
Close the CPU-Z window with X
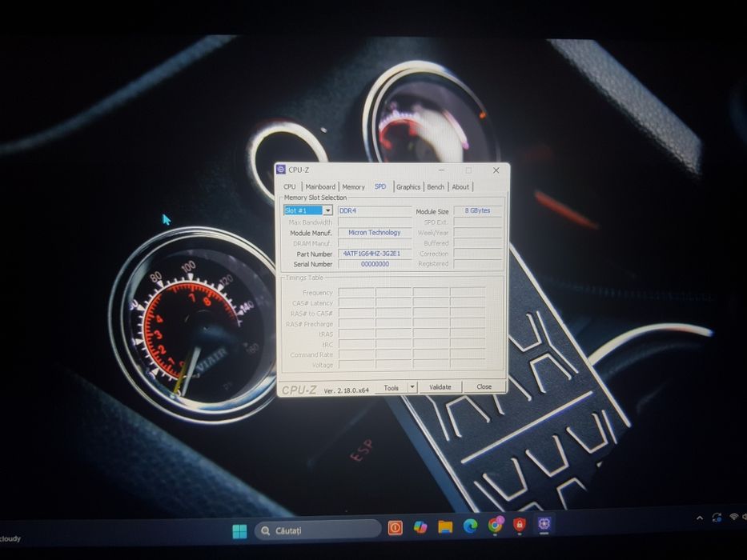[496, 170]
